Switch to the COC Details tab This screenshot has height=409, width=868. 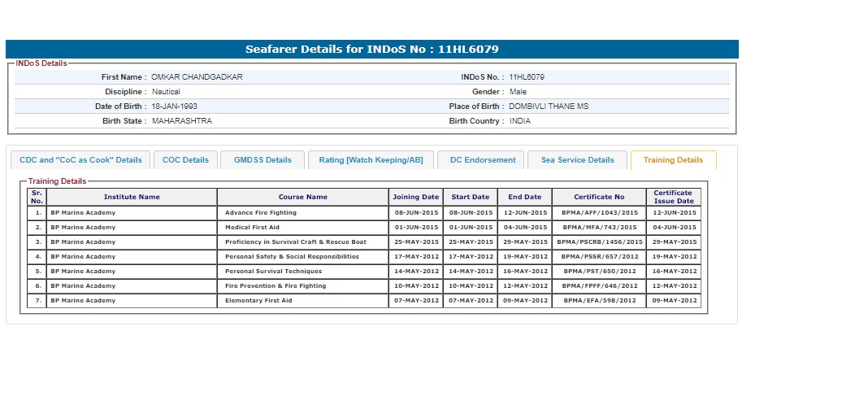185,160
